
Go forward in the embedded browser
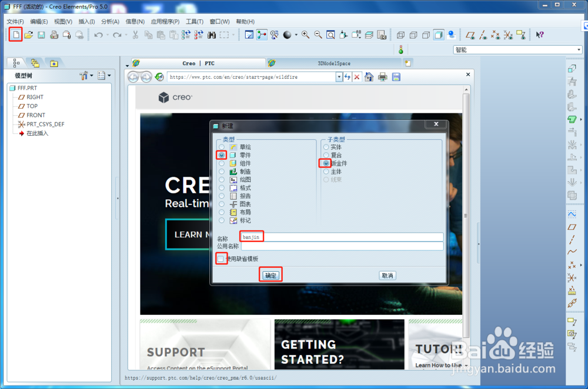tap(146, 77)
